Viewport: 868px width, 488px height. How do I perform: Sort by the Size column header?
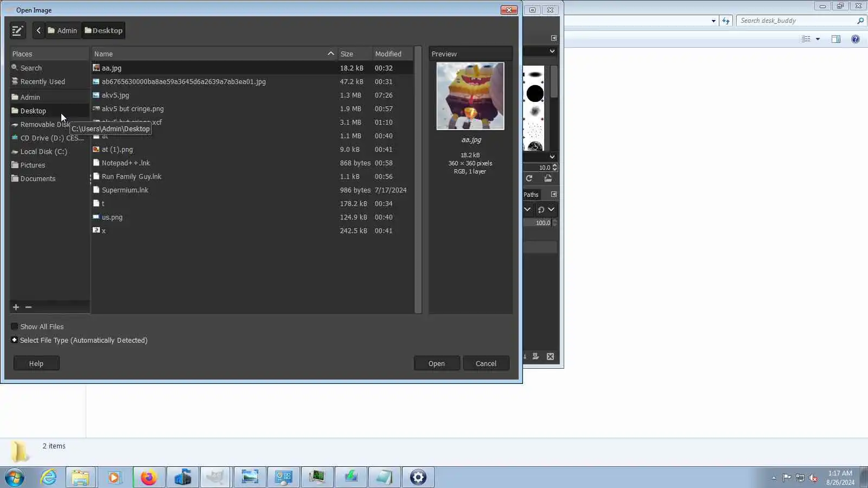click(355, 54)
